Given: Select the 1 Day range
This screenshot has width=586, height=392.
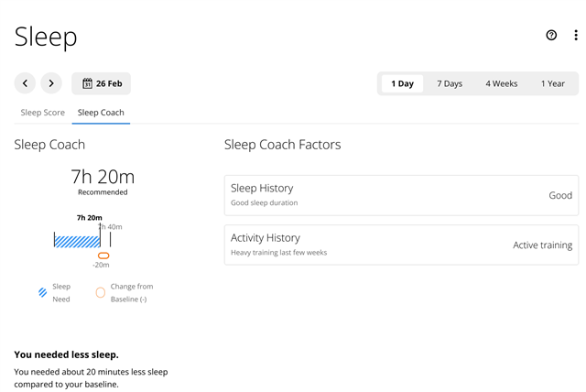Looking at the screenshot, I should [x=402, y=83].
